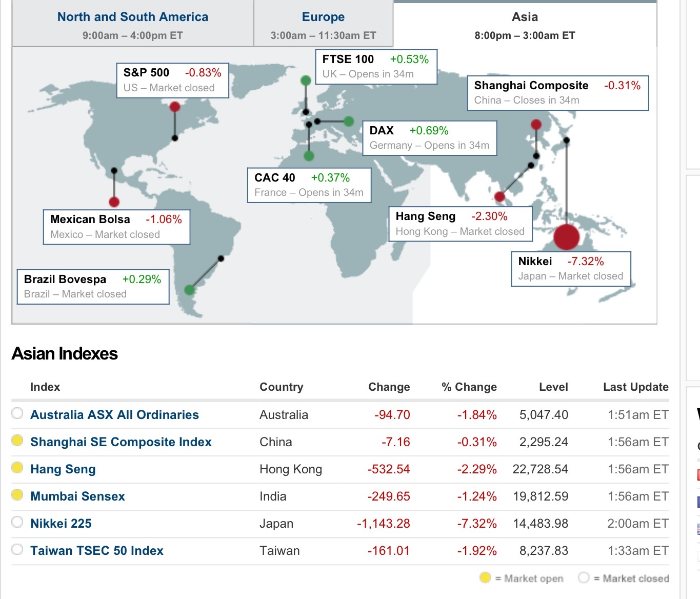Click the Hong Kong country cell

point(291,469)
